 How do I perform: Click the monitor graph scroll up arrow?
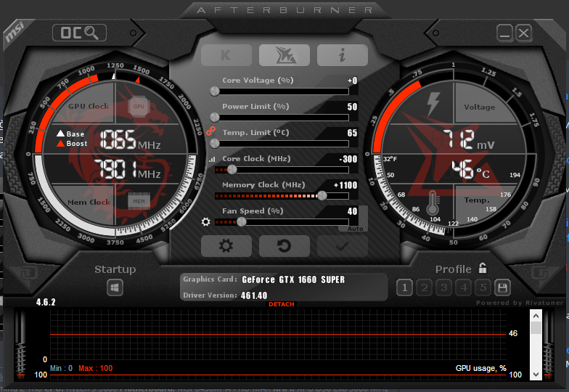(x=536, y=316)
